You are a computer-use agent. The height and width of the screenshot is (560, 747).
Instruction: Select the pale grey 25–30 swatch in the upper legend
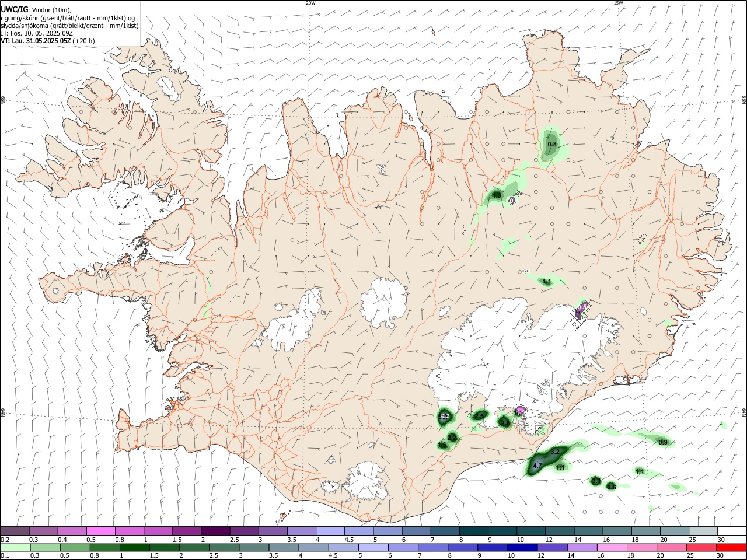click(x=703, y=531)
